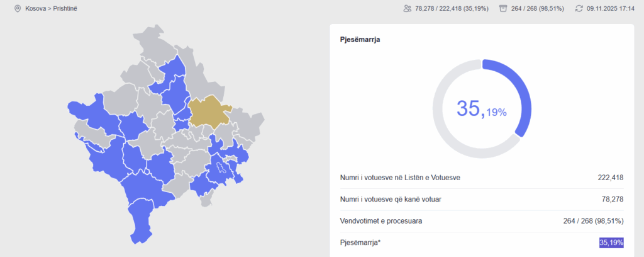Click the 'Vendvotimet e procesuara' row label
The image size is (644, 257).
tap(380, 221)
